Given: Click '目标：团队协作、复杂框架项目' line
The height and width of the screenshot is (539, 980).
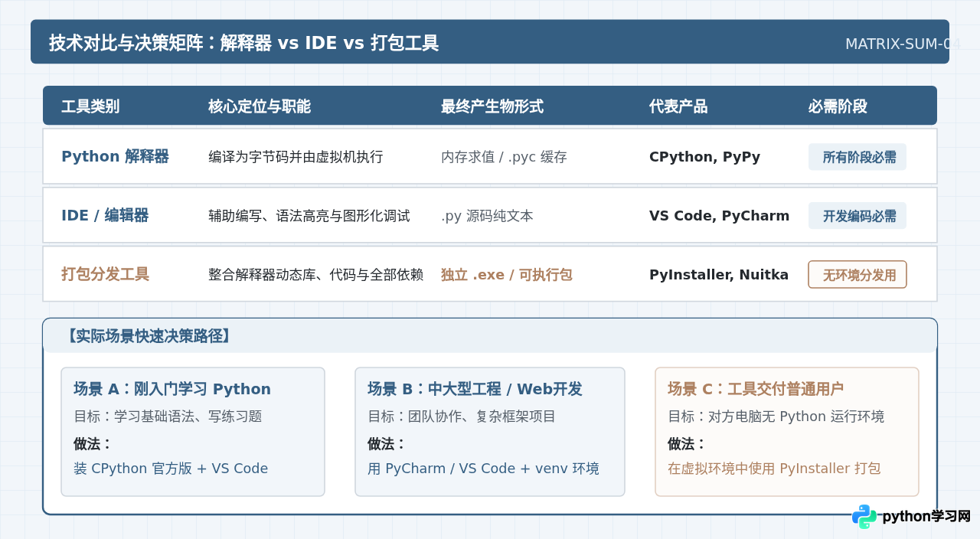Looking at the screenshot, I should (462, 416).
